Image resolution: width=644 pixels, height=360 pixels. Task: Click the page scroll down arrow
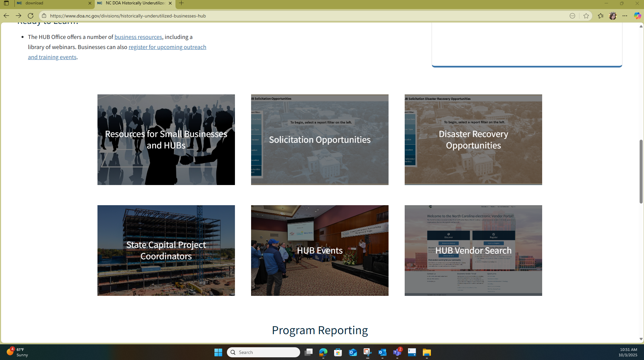(641, 339)
